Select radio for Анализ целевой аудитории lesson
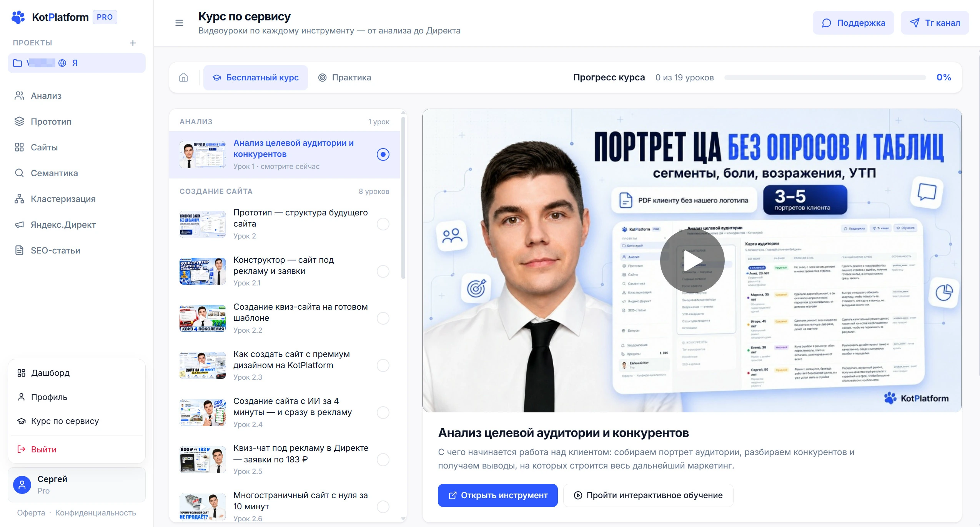980x527 pixels. [383, 154]
